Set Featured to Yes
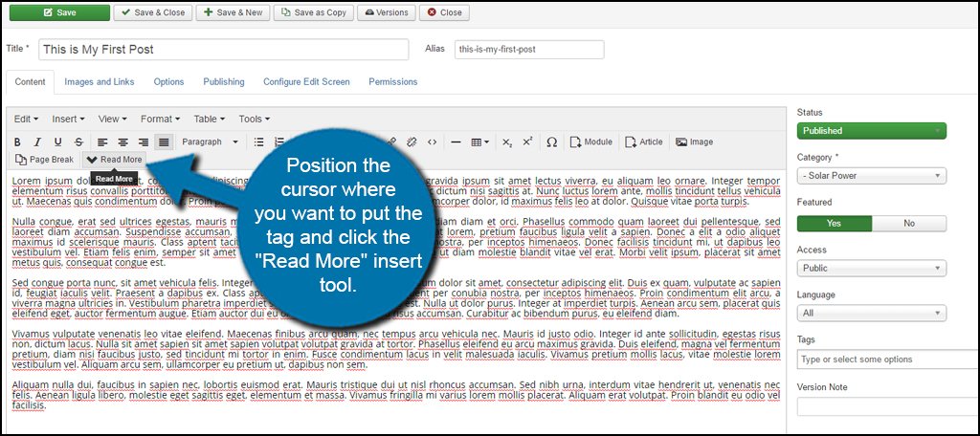 [835, 224]
